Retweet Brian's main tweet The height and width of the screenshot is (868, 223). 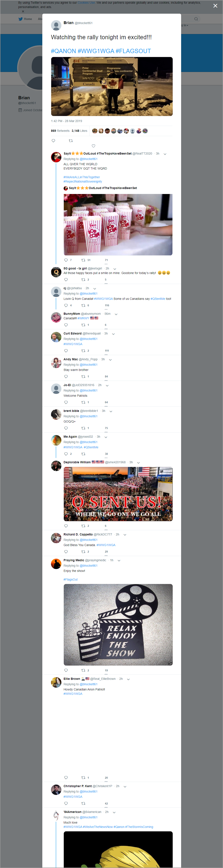[x=71, y=141]
